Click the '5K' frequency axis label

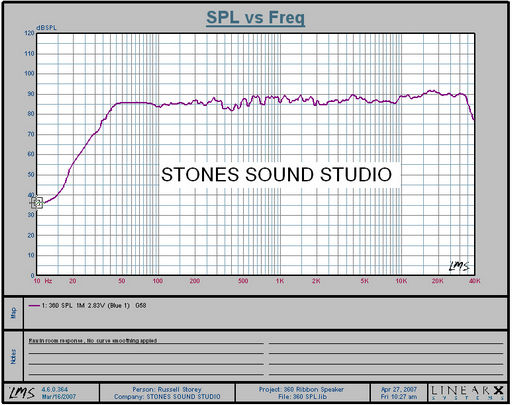click(x=365, y=281)
